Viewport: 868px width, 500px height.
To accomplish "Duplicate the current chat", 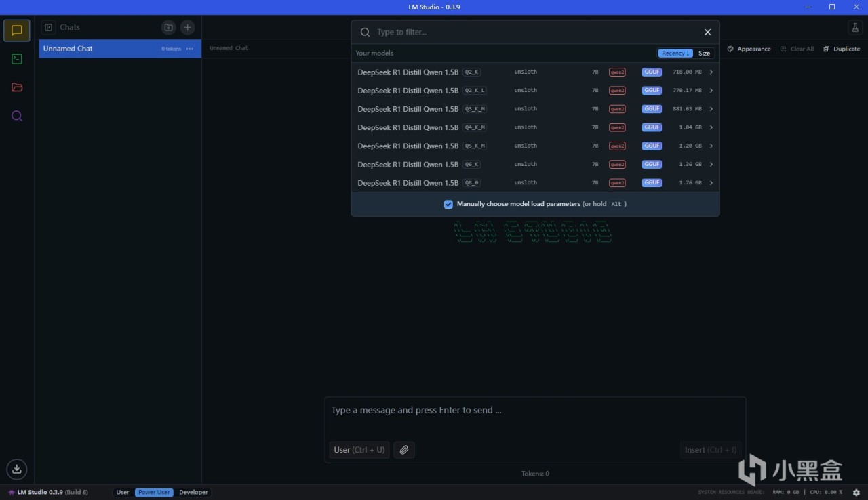I will point(842,49).
